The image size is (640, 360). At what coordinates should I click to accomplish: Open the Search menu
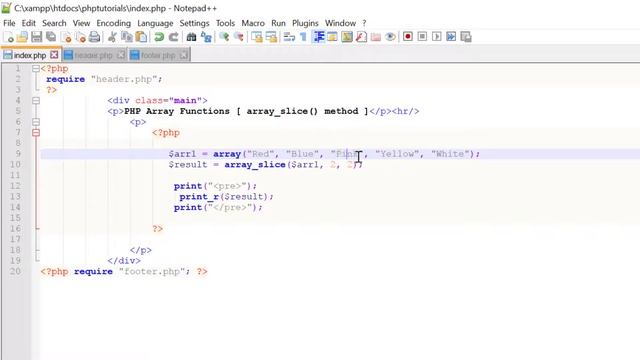click(54, 23)
